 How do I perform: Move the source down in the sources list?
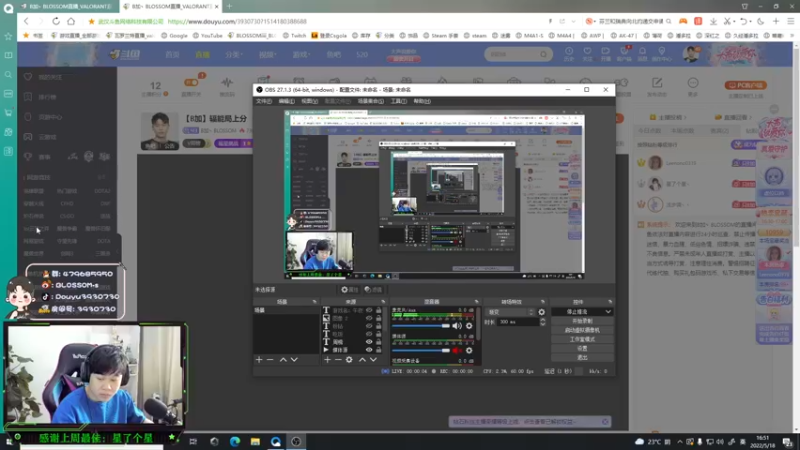[373, 360]
